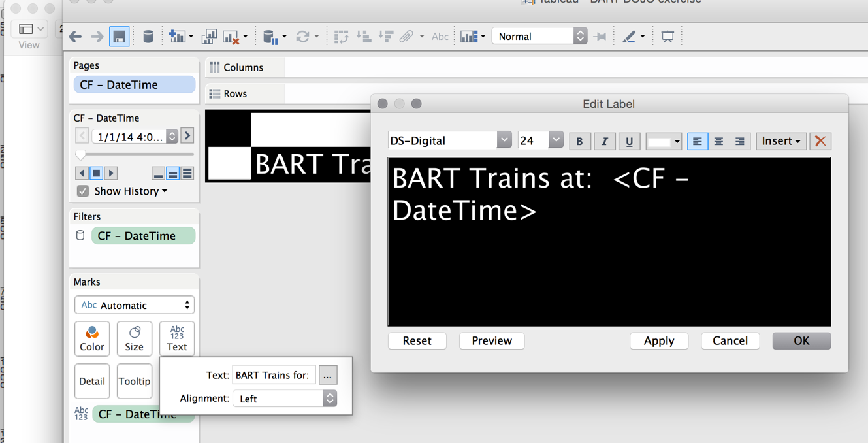This screenshot has width=868, height=443.
Task: Click the Reset button in Edit Label
Action: coord(417,340)
